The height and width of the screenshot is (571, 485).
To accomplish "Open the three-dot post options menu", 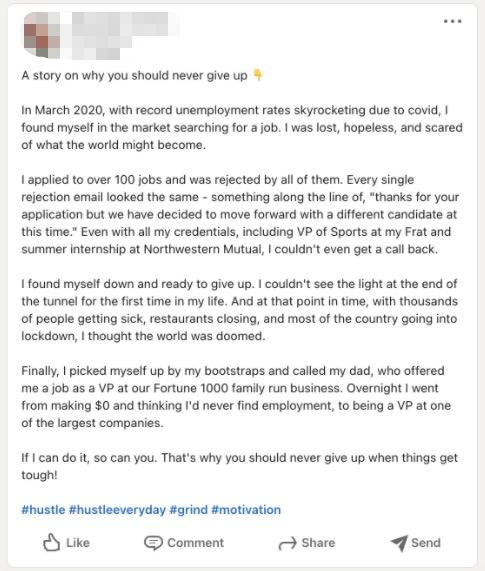I will pyautogui.click(x=453, y=21).
